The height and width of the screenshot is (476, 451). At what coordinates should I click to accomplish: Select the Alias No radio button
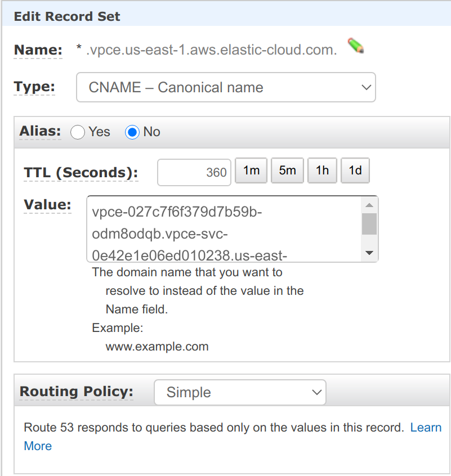133,132
